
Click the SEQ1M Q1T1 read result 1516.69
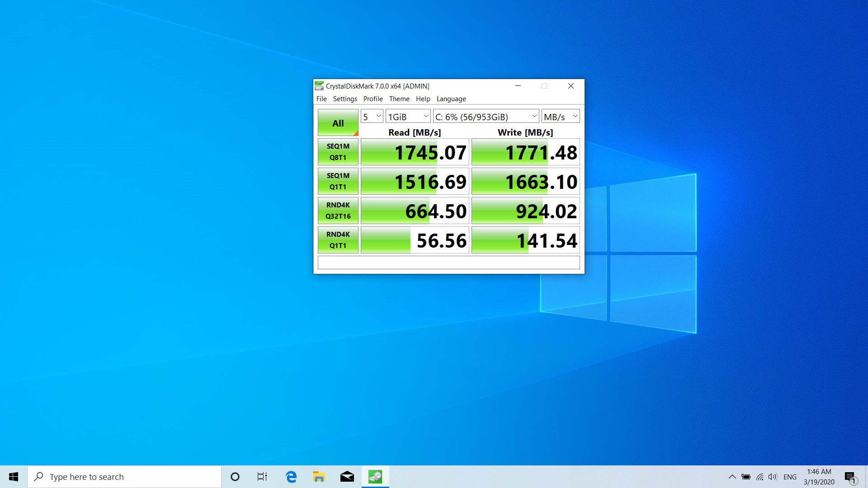point(415,181)
